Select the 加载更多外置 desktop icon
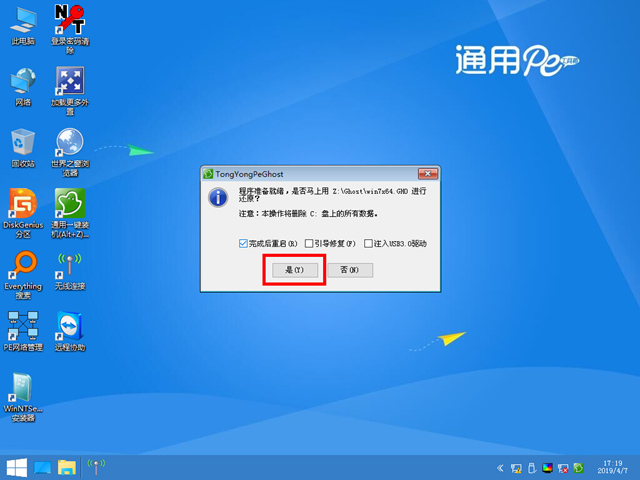This screenshot has height=480, width=640. (x=70, y=91)
